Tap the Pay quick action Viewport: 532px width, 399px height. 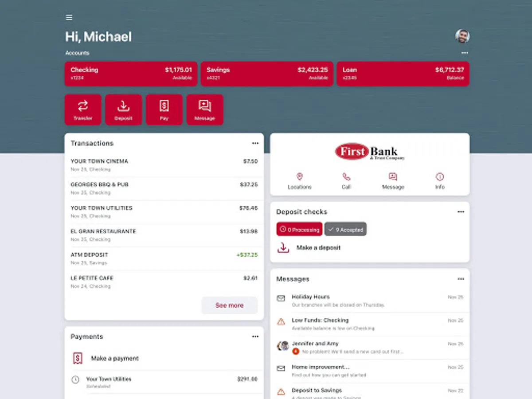point(164,110)
